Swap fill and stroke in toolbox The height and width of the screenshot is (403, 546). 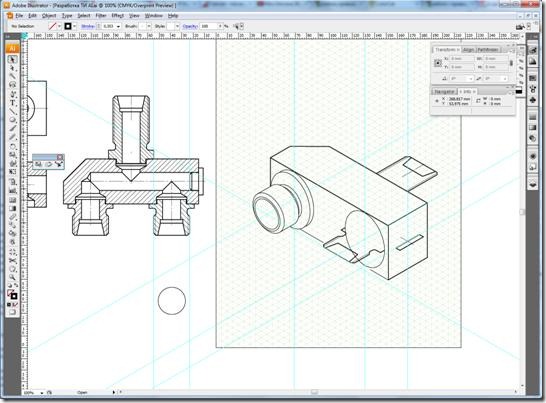click(16, 286)
